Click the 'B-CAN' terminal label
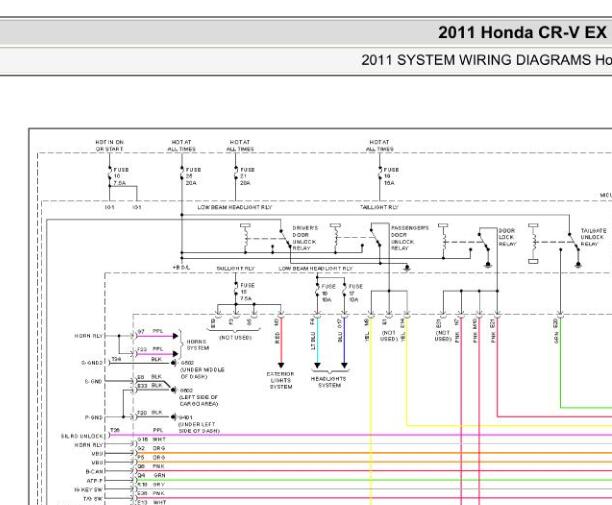The height and width of the screenshot is (505, 612). [x=94, y=471]
